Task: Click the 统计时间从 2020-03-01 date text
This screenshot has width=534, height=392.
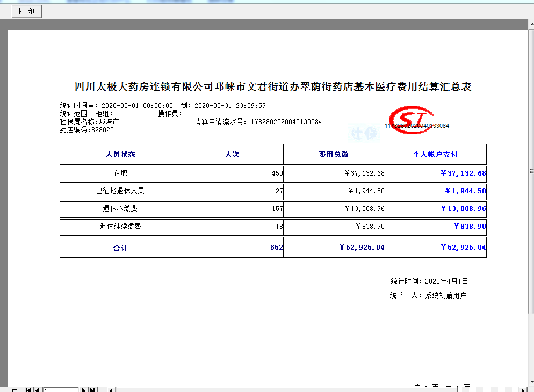Action: pyautogui.click(x=117, y=105)
